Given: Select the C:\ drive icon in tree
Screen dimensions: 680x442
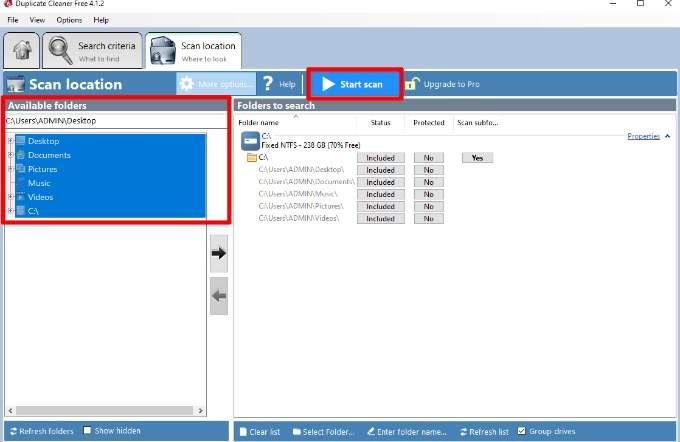Looking at the screenshot, I should click(x=20, y=210).
